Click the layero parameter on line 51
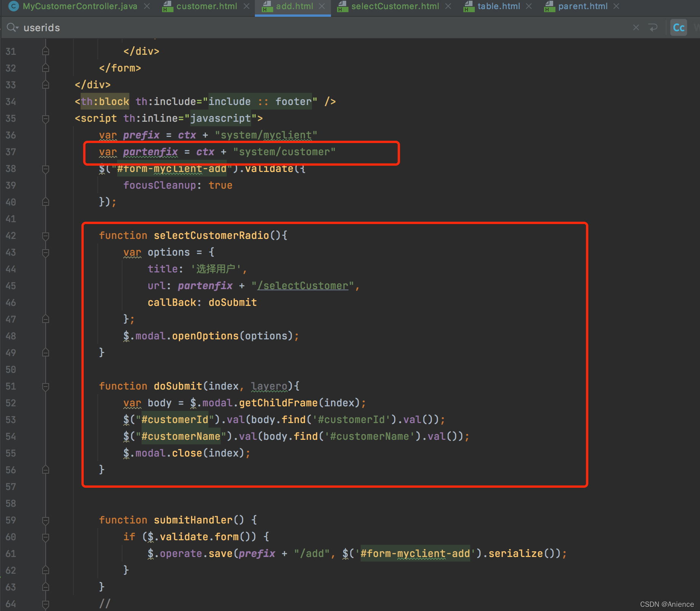The width and height of the screenshot is (700, 611). (269, 386)
